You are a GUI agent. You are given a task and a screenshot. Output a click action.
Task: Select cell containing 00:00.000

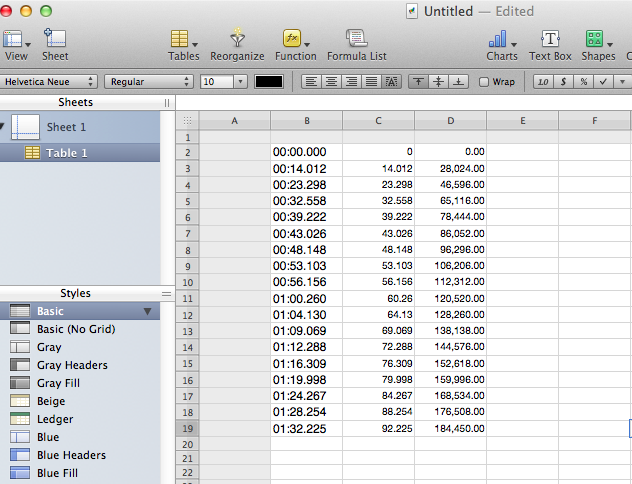(x=307, y=152)
